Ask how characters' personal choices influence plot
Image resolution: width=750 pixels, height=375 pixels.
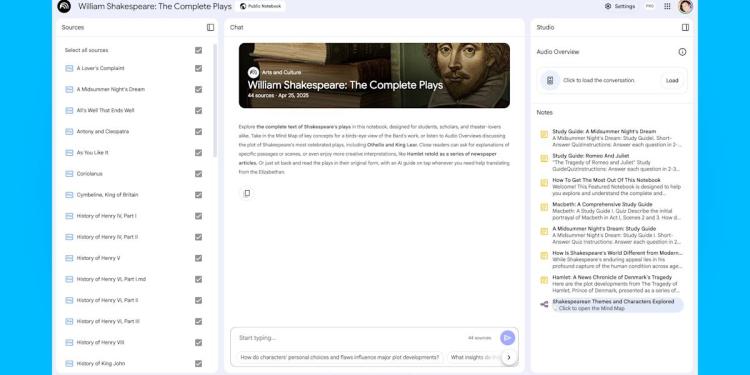point(340,357)
